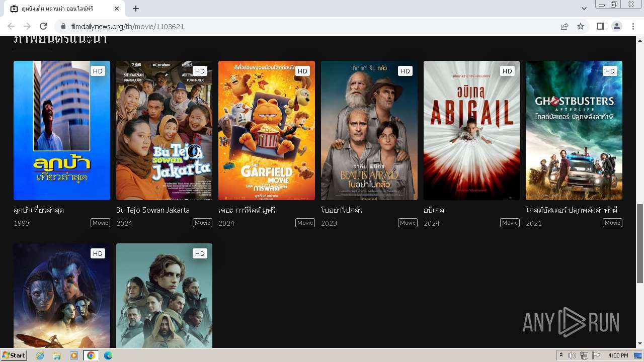This screenshot has height=362, width=644.
Task: Open the Action Center flag icon
Action: 596,355
